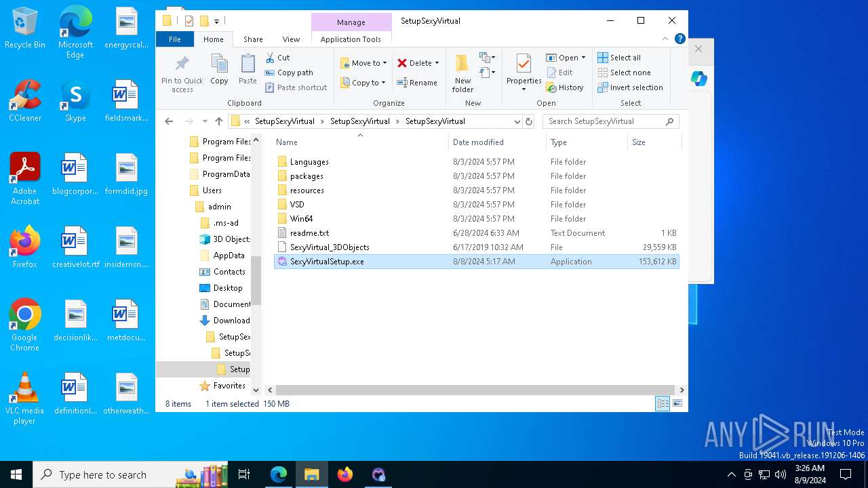Image resolution: width=868 pixels, height=488 pixels.
Task: Switch to the Share tab
Action: click(x=253, y=39)
